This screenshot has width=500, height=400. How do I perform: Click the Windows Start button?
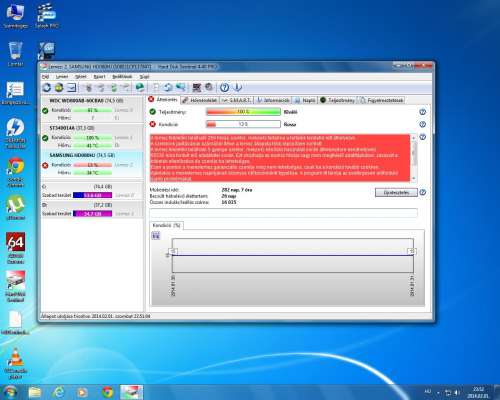pyautogui.click(x=9, y=392)
